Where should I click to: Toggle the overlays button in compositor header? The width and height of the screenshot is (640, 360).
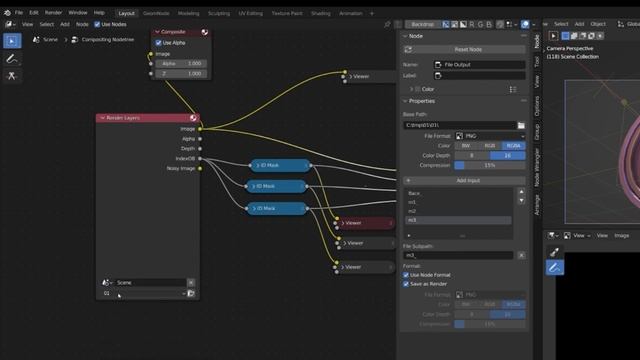(525, 24)
